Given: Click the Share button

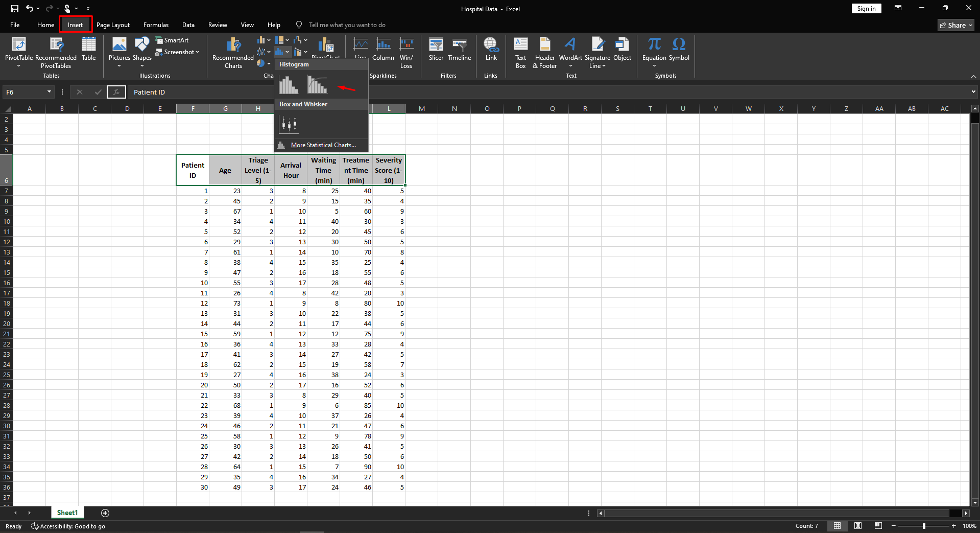Looking at the screenshot, I should [956, 25].
